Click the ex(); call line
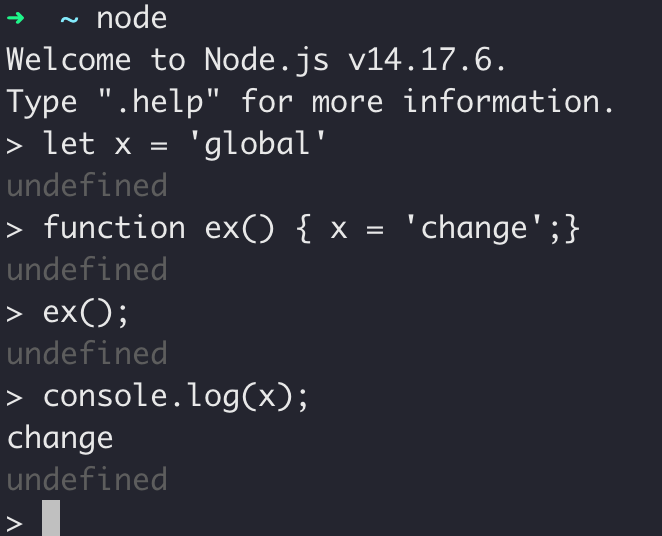The image size is (662, 536). pyautogui.click(x=67, y=314)
